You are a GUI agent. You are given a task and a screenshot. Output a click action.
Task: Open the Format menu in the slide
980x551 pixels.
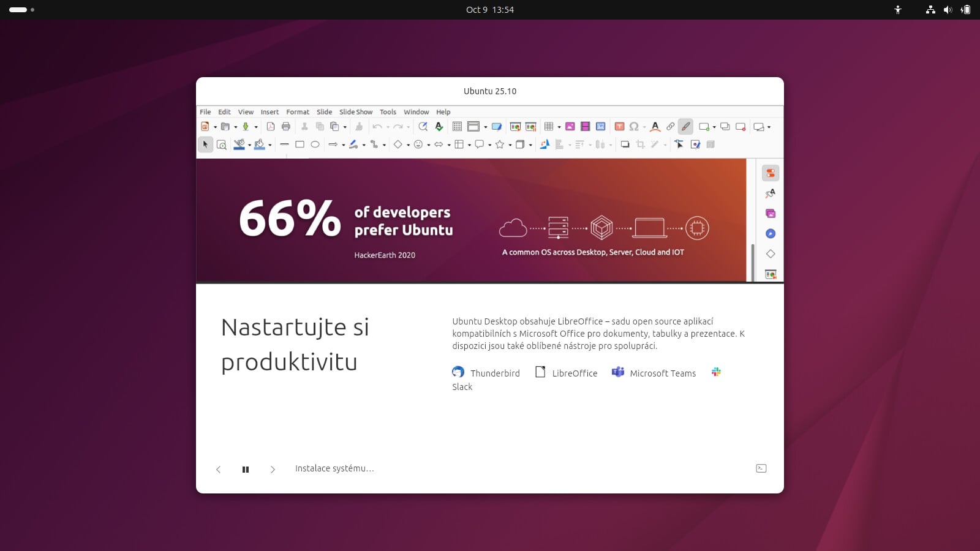click(x=298, y=112)
